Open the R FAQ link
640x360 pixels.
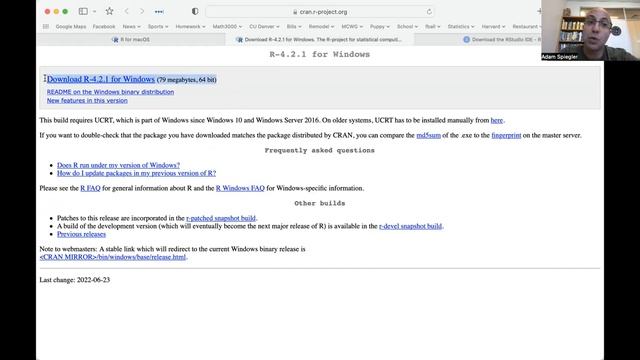click(x=90, y=188)
